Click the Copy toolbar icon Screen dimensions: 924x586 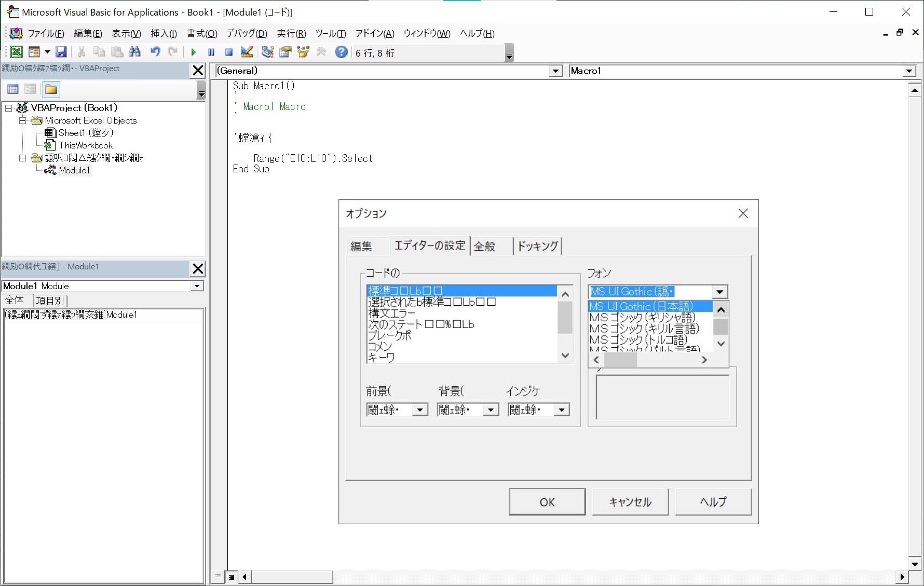[99, 52]
